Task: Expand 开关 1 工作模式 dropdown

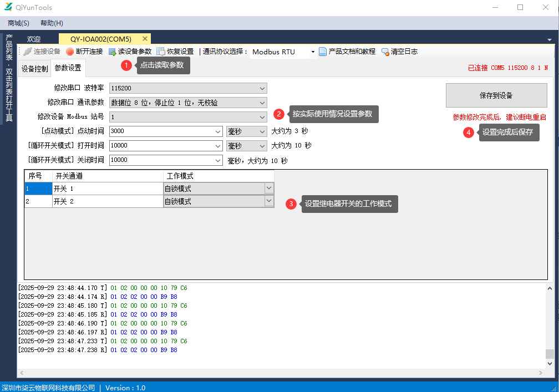Action: [269, 189]
